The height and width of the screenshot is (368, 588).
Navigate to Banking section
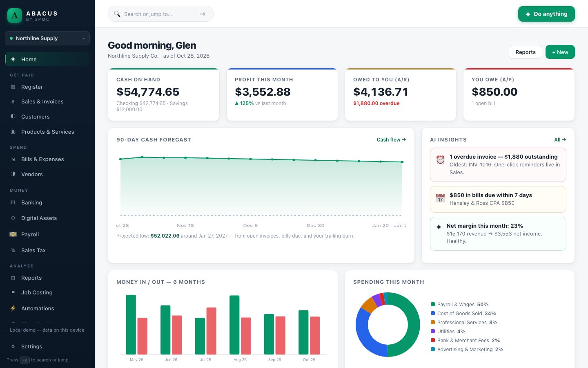pos(47,202)
